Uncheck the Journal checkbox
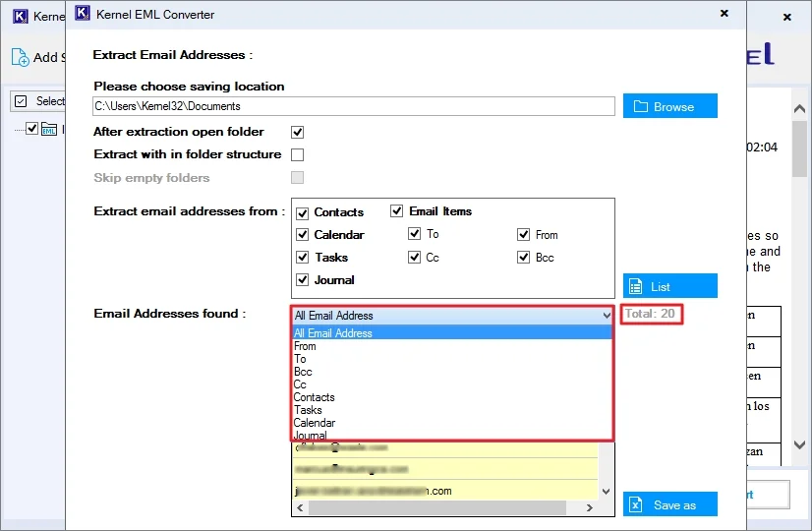The height and width of the screenshot is (531, 812). (303, 280)
